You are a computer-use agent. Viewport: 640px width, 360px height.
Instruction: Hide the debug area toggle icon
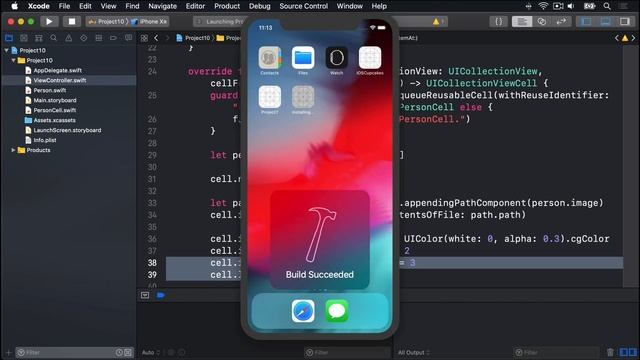point(145,295)
